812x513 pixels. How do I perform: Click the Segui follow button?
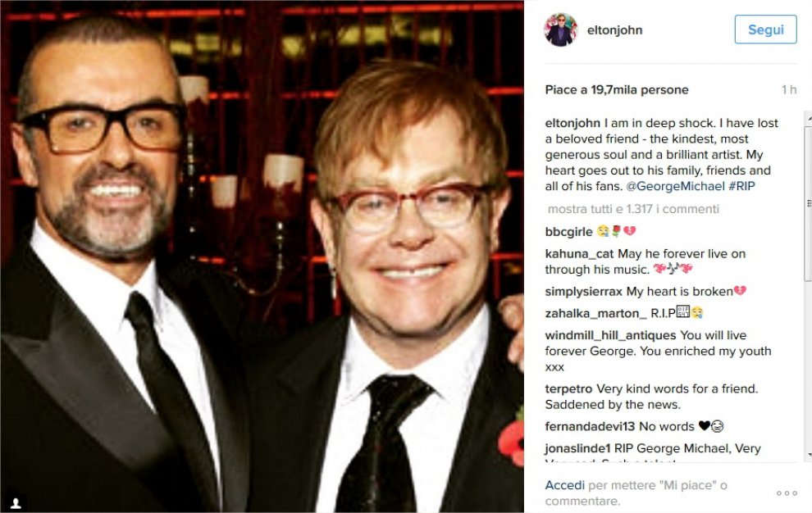[x=765, y=30]
